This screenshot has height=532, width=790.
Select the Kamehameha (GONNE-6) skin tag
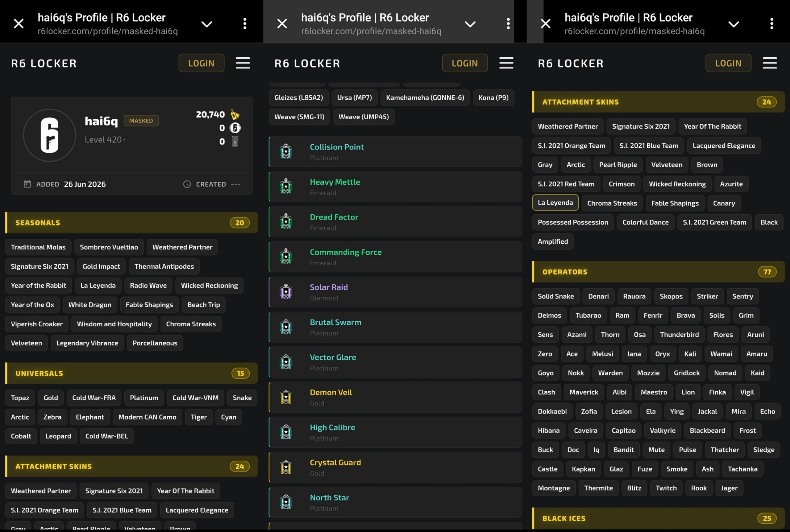[x=425, y=98]
